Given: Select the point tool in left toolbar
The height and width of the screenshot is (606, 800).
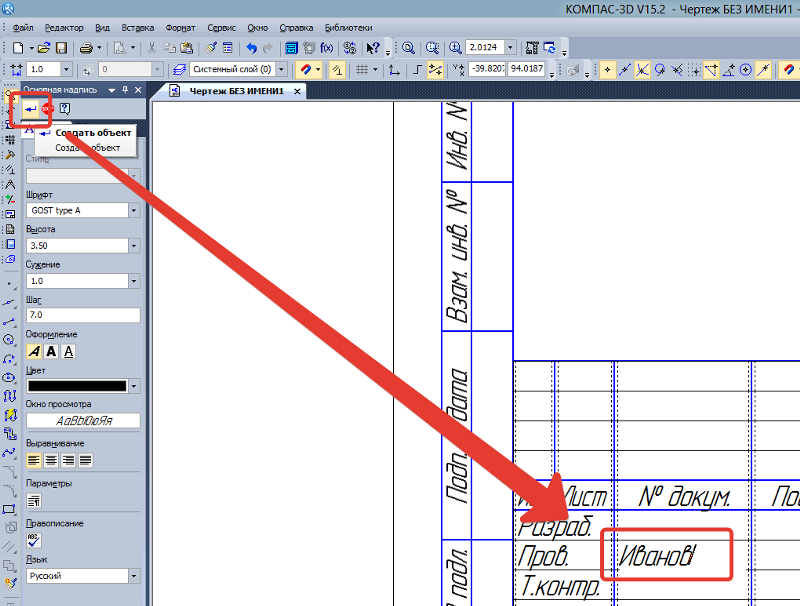Looking at the screenshot, I should pos(9,284).
